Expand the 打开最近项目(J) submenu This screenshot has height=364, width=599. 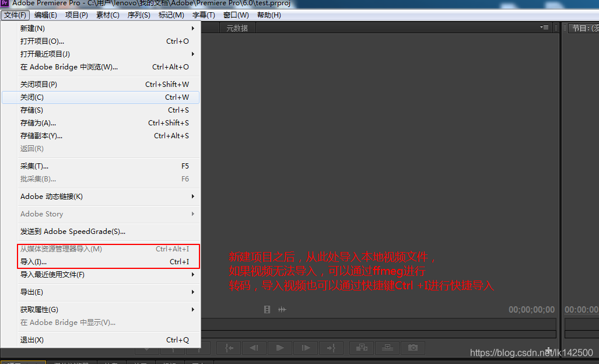101,54
